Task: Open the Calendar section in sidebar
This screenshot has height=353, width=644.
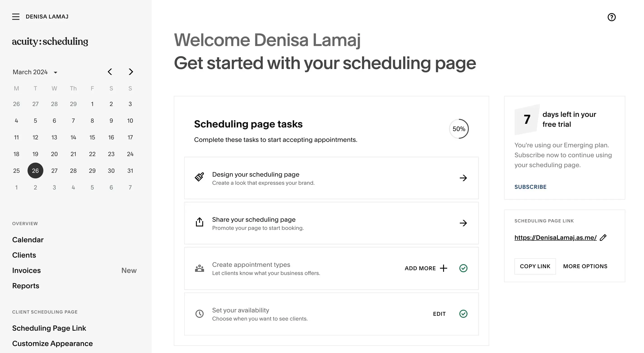Action: 28,240
